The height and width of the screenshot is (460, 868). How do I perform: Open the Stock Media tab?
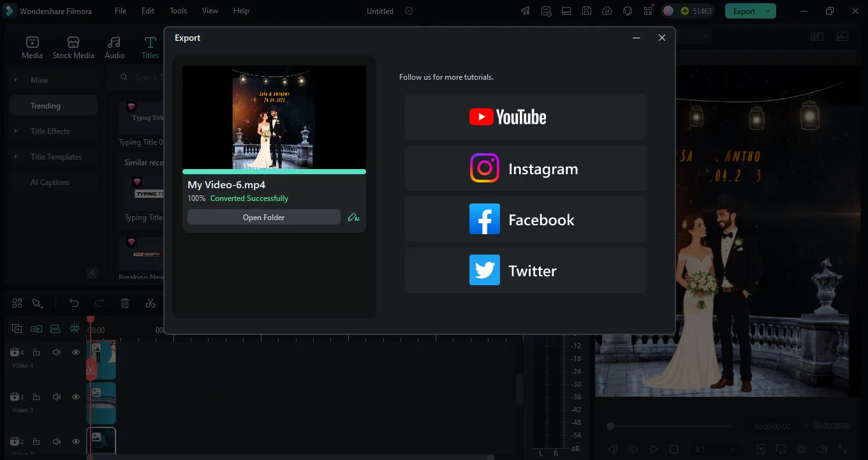point(73,47)
